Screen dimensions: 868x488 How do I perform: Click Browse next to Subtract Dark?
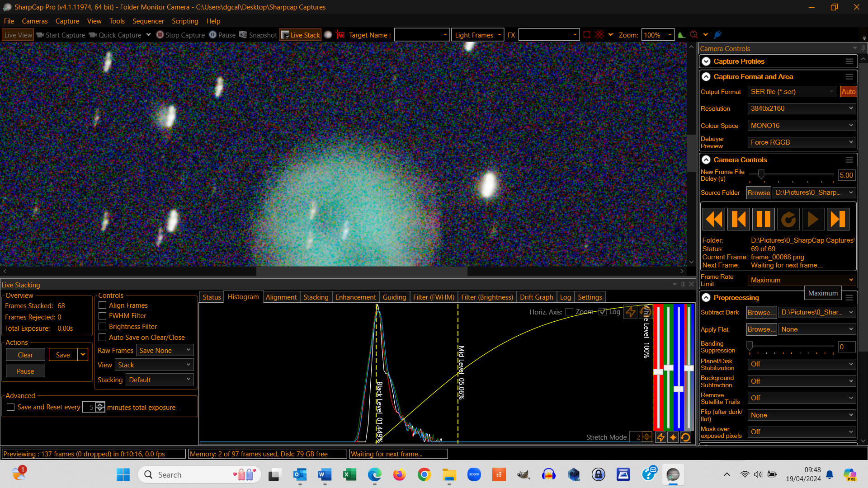point(761,313)
